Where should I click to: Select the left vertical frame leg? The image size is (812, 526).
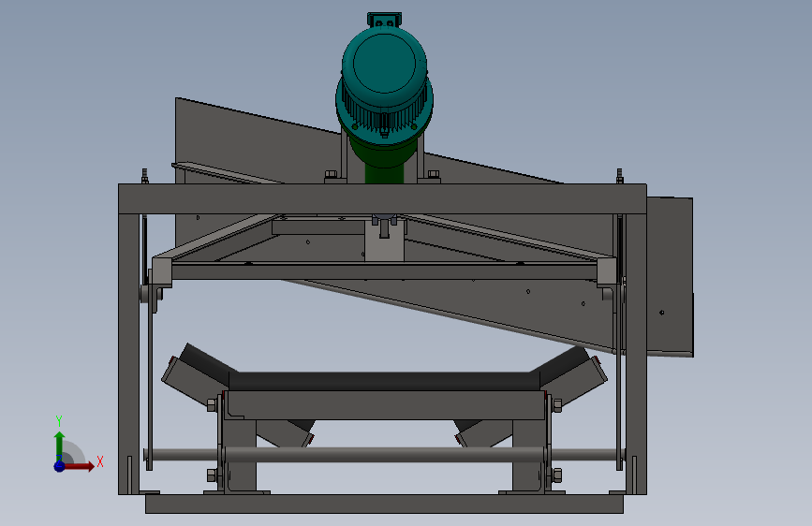(128, 354)
